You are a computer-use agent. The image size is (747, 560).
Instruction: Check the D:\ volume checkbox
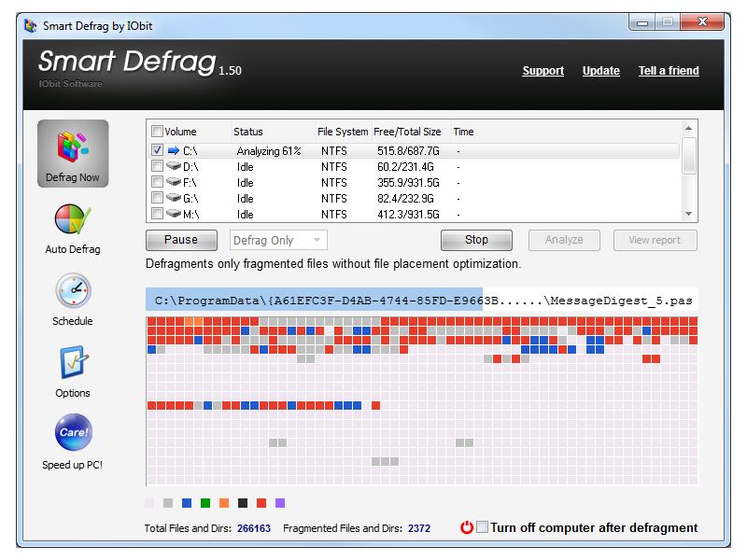157,166
